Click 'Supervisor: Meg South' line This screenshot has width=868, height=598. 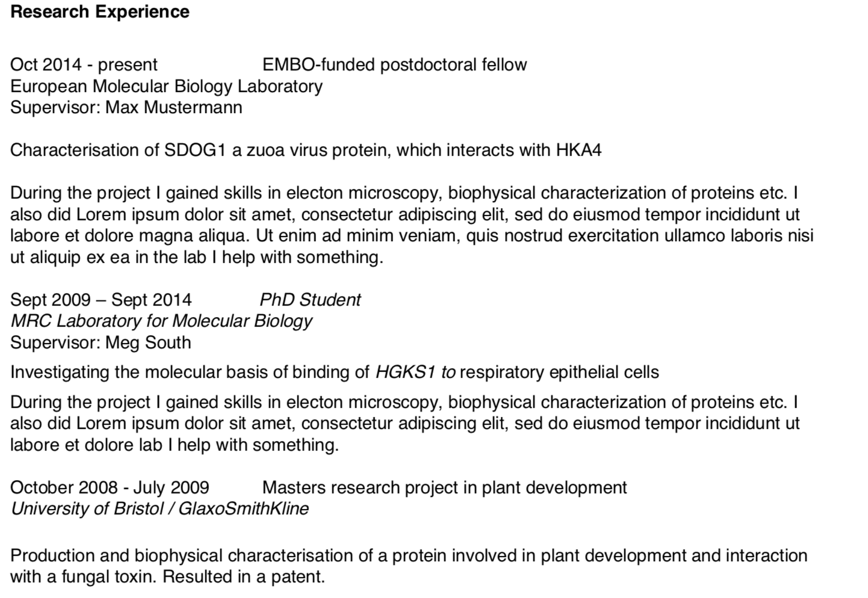(x=101, y=343)
